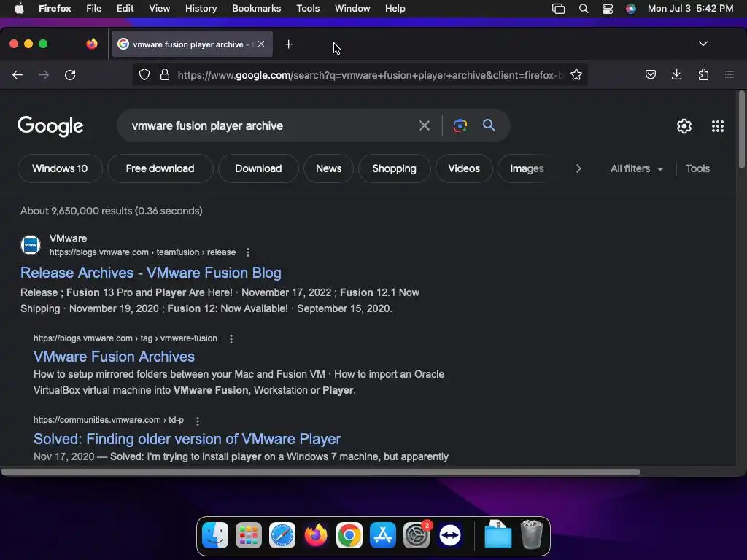
Task: Bookmark this page with the star icon
Action: click(x=576, y=75)
